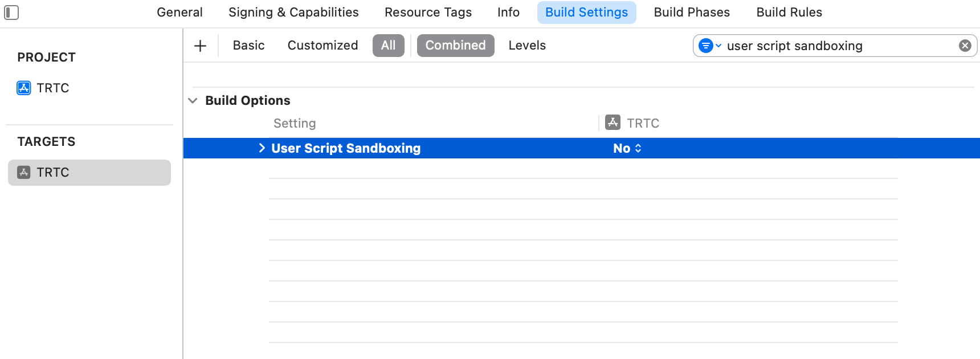Switch to Signing & Capabilities tab
This screenshot has height=359, width=980.
[293, 13]
